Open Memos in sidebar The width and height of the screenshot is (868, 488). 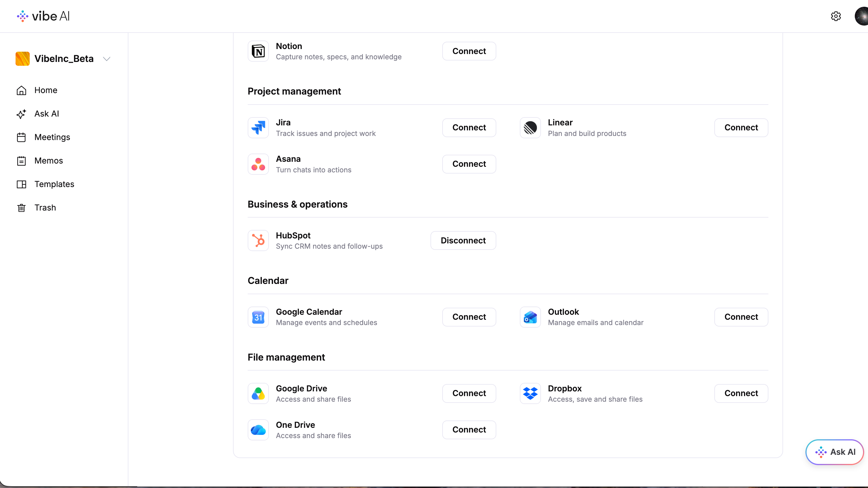click(x=40, y=161)
